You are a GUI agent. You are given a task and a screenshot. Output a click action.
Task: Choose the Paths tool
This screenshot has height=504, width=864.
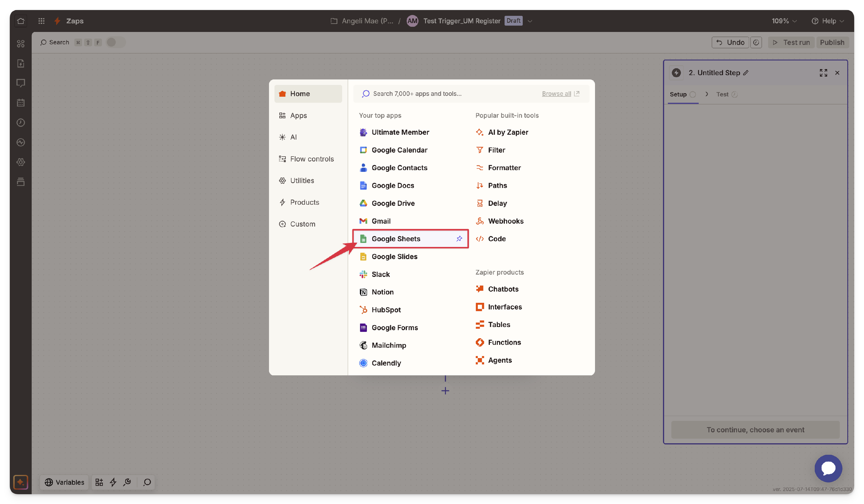pos(530,185)
